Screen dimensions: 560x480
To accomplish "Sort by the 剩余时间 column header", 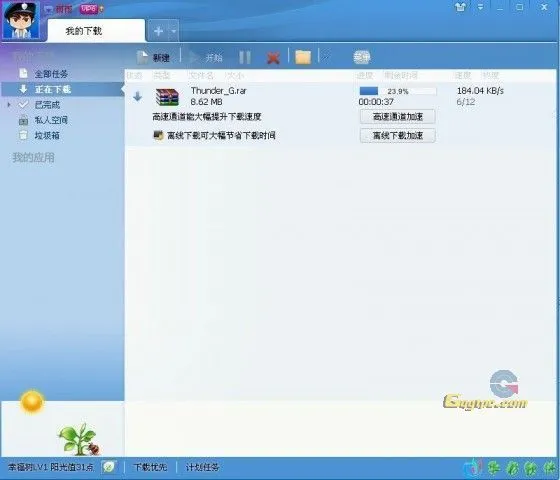I will (x=401, y=75).
